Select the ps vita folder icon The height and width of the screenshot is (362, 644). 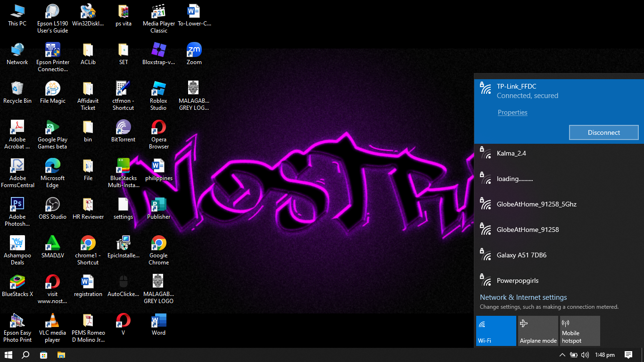click(x=124, y=15)
